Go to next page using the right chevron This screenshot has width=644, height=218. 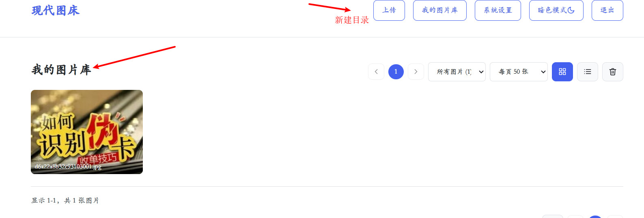coord(416,72)
